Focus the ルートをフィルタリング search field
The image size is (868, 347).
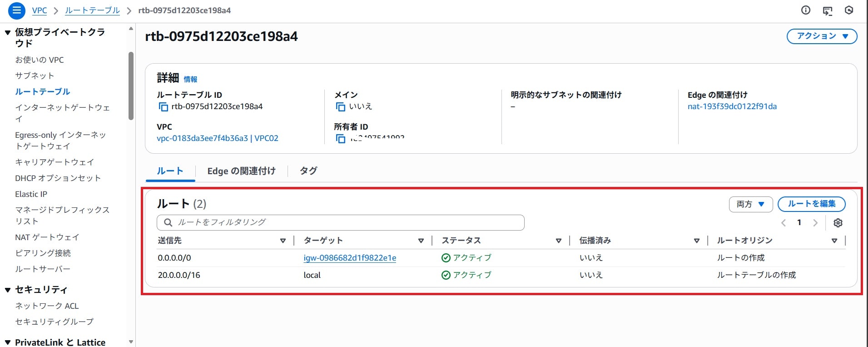(341, 222)
